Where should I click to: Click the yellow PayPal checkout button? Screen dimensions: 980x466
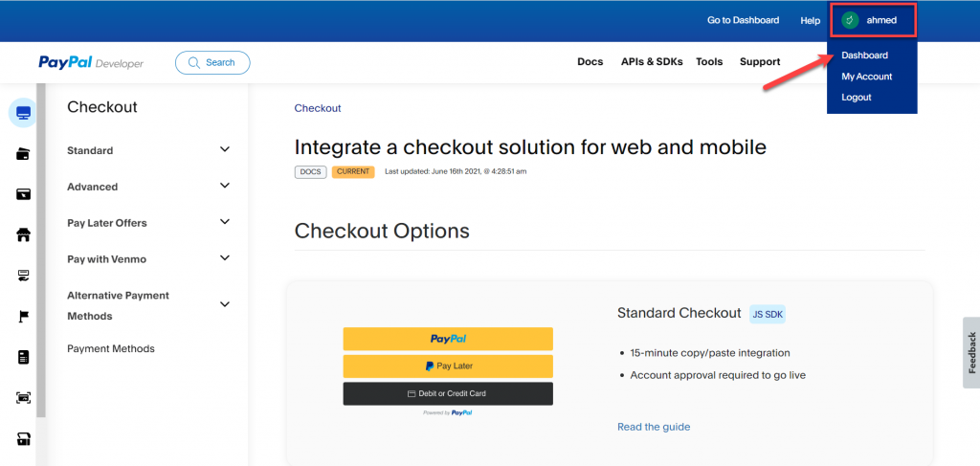coord(448,339)
